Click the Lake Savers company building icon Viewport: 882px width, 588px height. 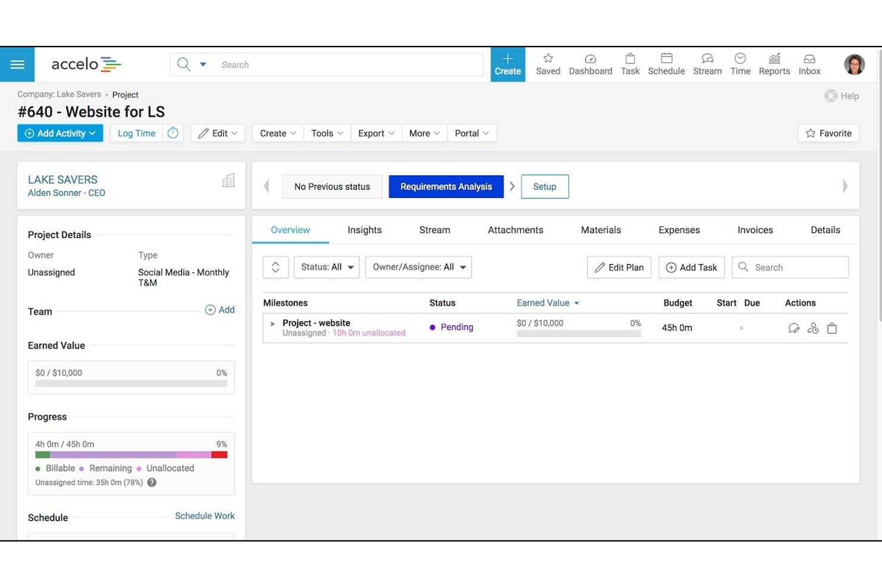tap(228, 181)
